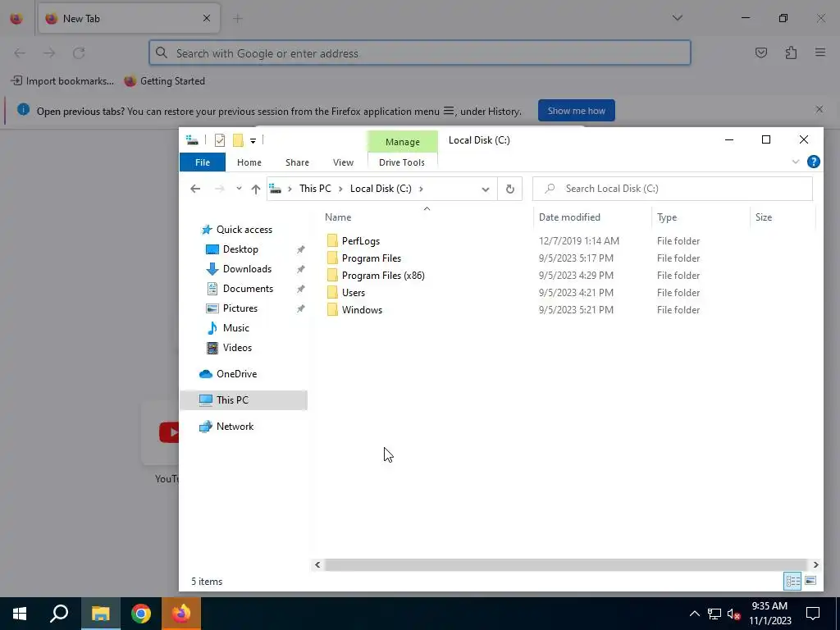This screenshot has height=630, width=840.
Task: Open the Drive Tools tab
Action: pyautogui.click(x=402, y=162)
